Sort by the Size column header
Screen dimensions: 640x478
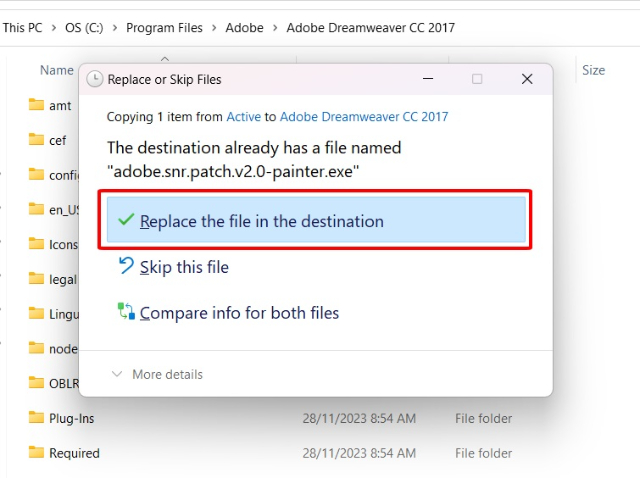tap(593, 70)
